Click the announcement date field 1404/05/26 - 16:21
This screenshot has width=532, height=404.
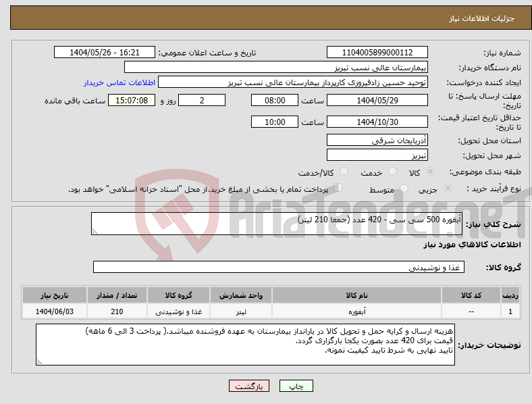point(105,53)
